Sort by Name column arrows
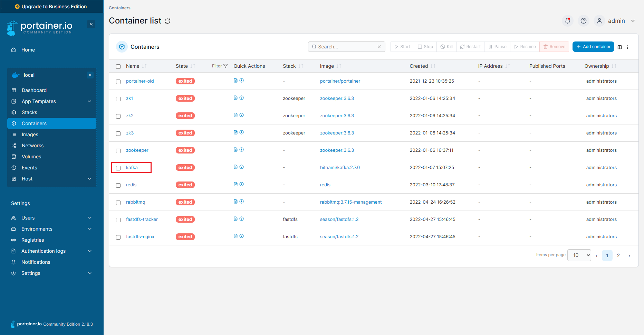The width and height of the screenshot is (644, 335). [x=144, y=66]
